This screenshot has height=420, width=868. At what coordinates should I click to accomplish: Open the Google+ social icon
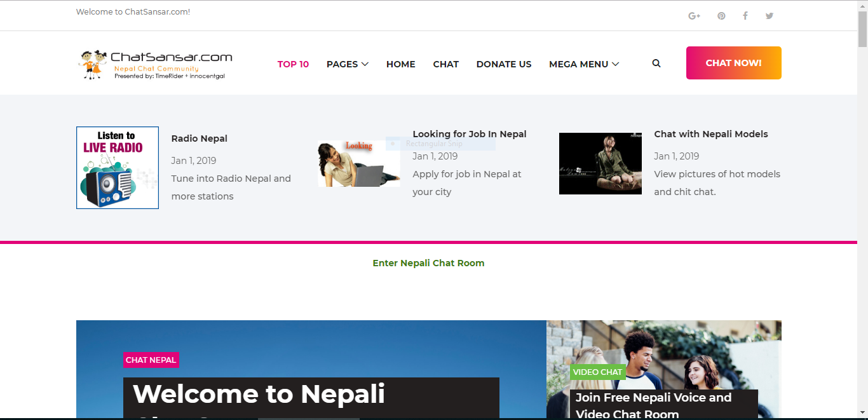coord(695,15)
